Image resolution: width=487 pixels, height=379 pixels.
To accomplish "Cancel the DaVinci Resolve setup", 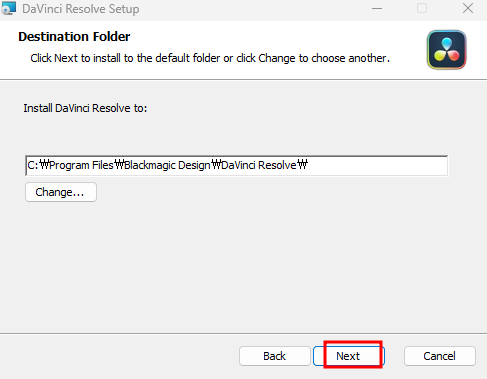I will [440, 356].
